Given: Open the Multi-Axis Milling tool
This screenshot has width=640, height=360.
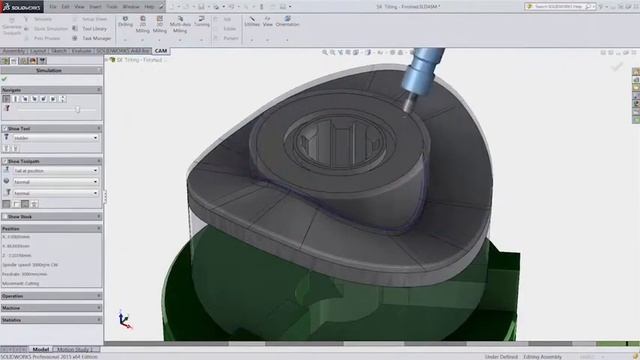Looking at the screenshot, I should point(180,24).
